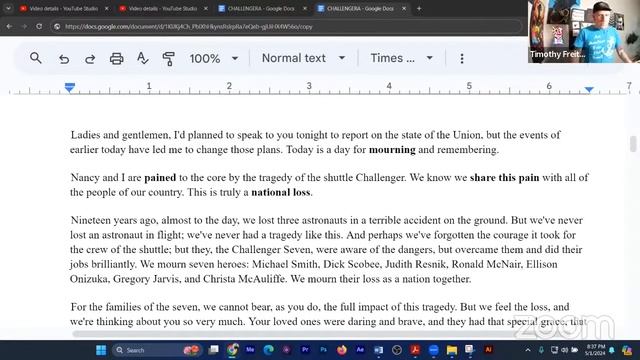Open Microsoft Edge from taskbar
The width and height of the screenshot is (640, 360).
(x=268, y=350)
